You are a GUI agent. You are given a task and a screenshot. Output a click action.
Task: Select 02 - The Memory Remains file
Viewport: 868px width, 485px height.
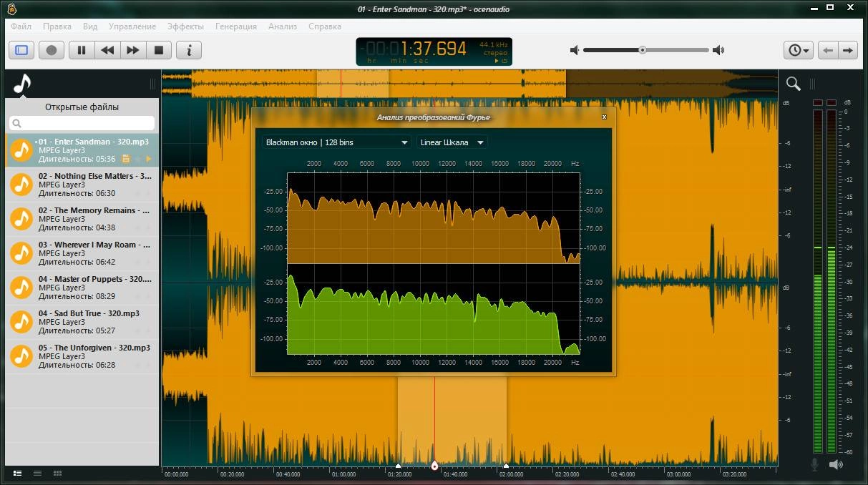(82, 219)
